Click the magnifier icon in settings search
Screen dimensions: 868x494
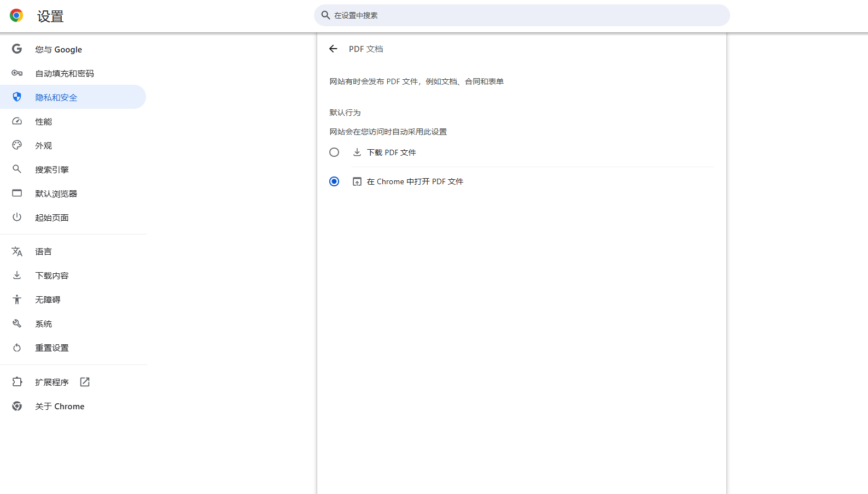325,15
